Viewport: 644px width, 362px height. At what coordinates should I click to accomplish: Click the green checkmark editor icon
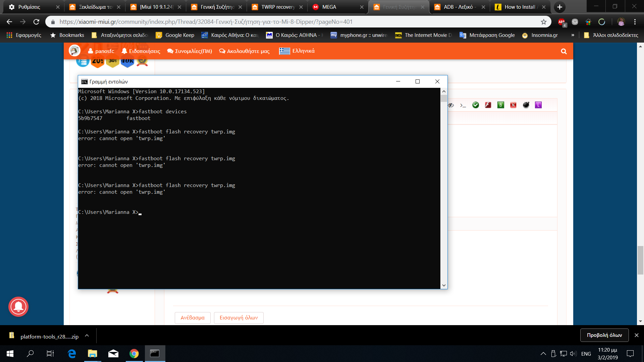(475, 105)
